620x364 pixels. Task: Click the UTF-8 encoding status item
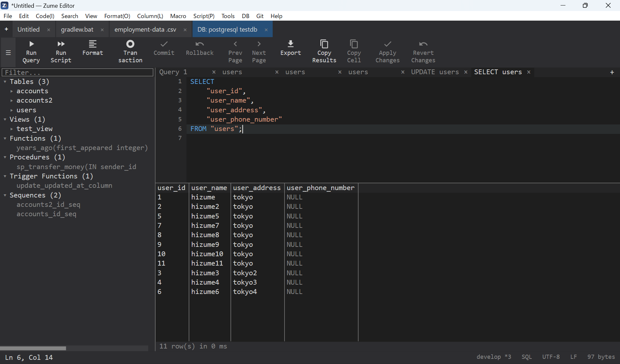pos(551,357)
